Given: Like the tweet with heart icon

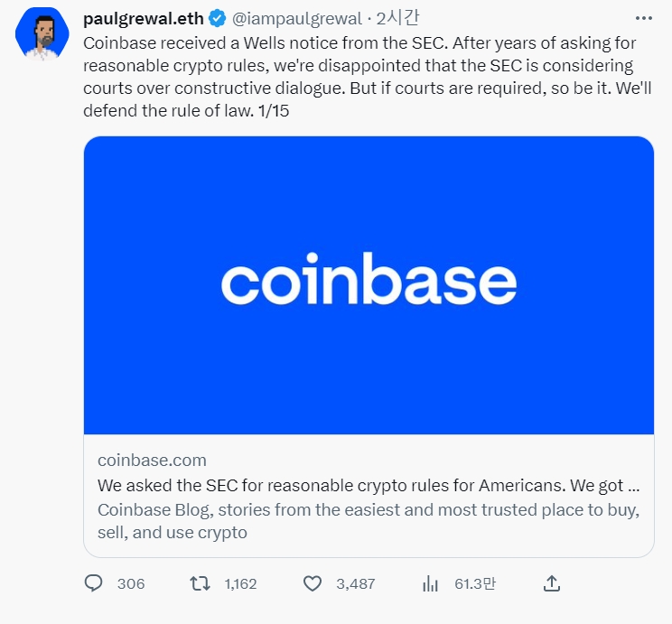Looking at the screenshot, I should pos(313,583).
